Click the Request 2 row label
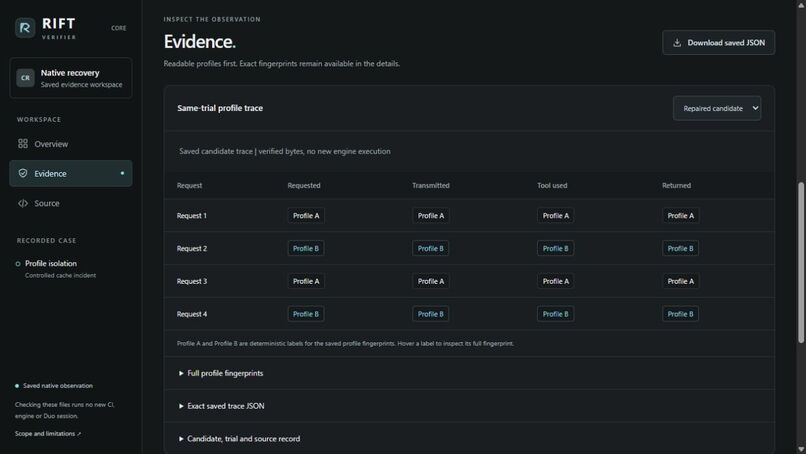Image resolution: width=806 pixels, height=454 pixels. [192, 248]
